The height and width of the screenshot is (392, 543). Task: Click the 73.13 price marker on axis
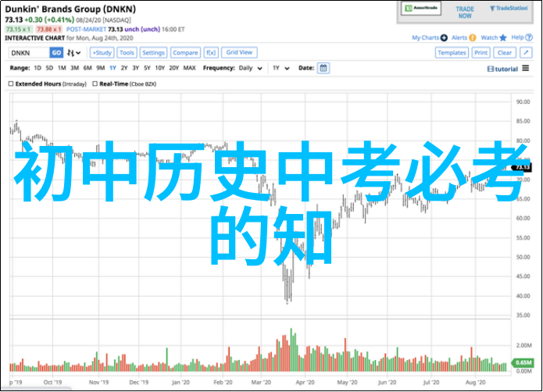point(522,167)
